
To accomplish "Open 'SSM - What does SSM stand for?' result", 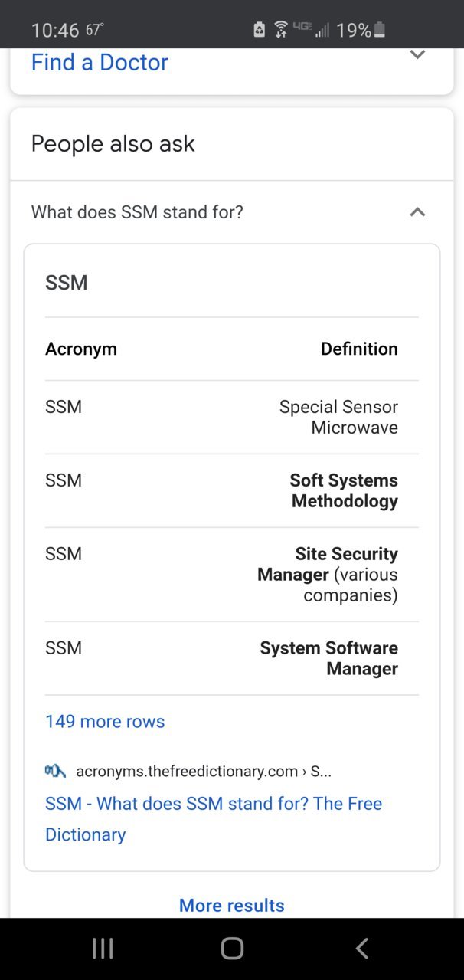I will click(x=214, y=818).
